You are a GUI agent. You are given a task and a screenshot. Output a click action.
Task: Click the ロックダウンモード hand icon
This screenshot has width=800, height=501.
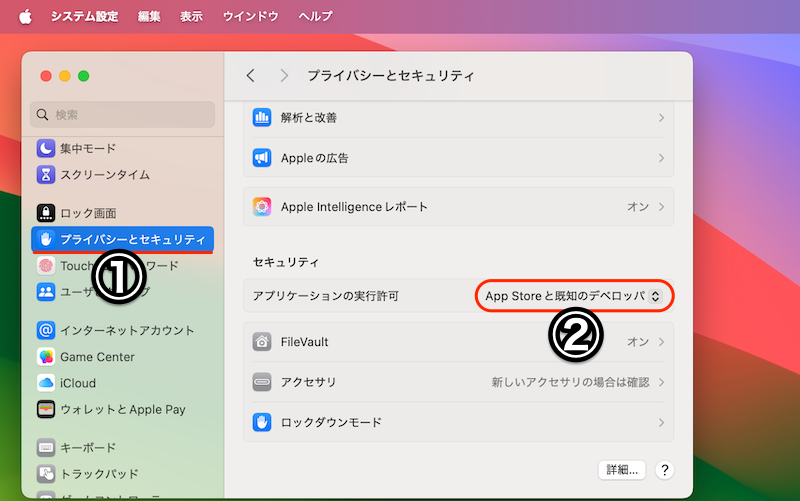262,422
